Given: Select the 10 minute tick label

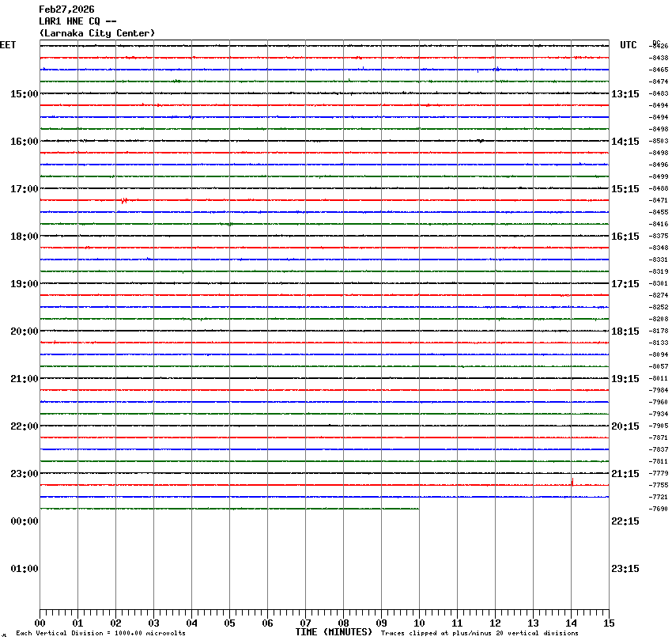Looking at the screenshot, I should (419, 623).
